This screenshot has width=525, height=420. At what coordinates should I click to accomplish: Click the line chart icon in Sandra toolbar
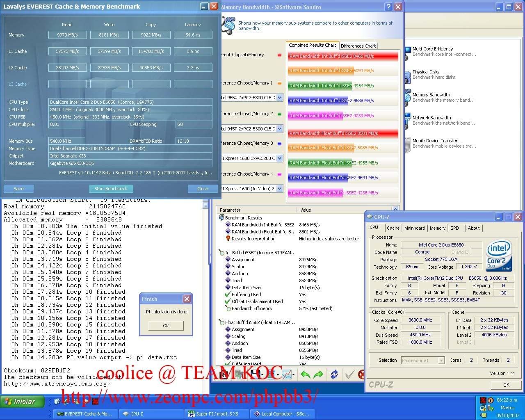click(287, 374)
